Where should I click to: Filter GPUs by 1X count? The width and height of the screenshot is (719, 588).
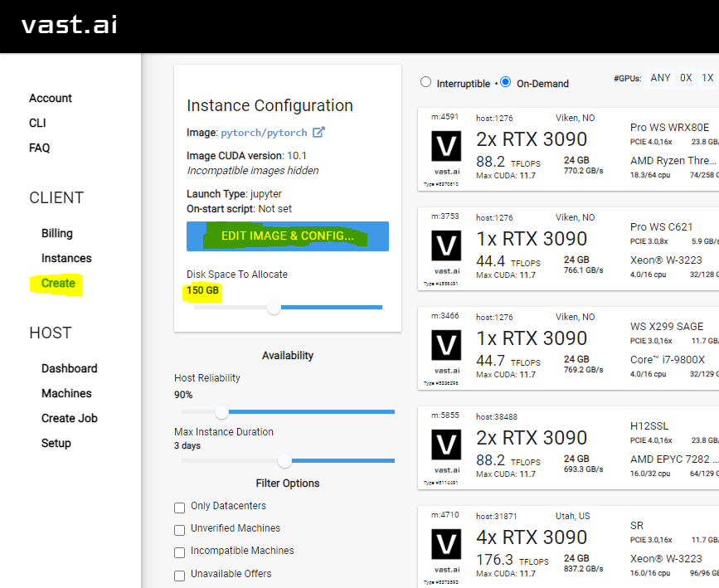pos(707,78)
